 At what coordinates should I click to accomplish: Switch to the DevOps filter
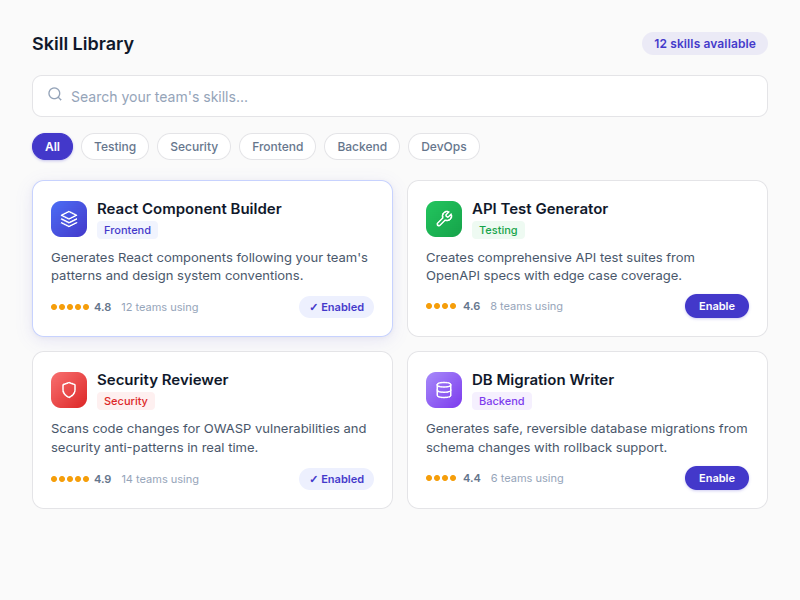tap(443, 146)
